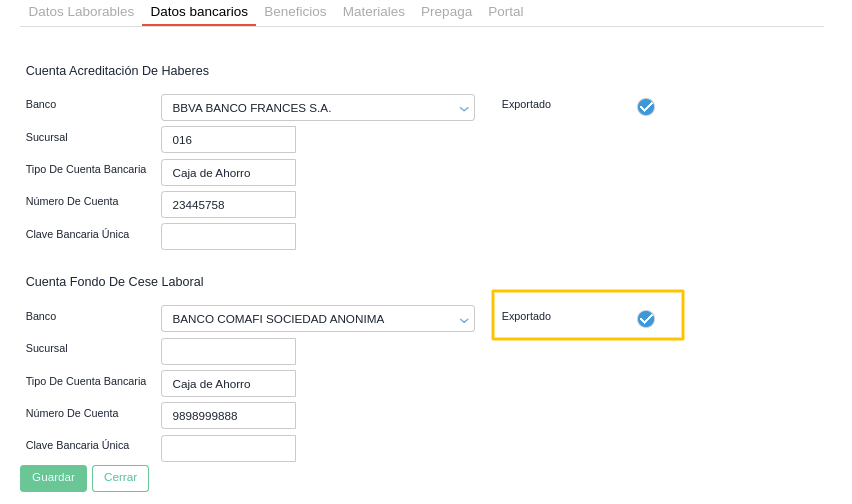Open the BANCO COMAFI bank dropdown
This screenshot has width=852, height=504.
pyautogui.click(x=317, y=319)
